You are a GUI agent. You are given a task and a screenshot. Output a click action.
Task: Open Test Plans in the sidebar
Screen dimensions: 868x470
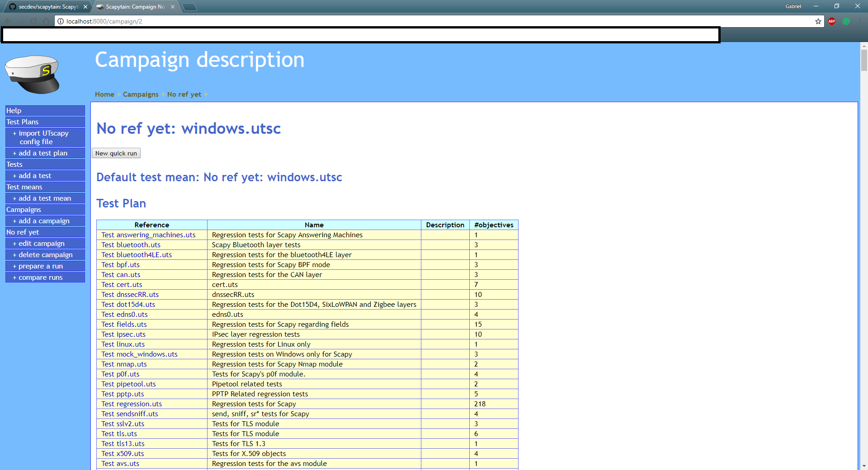(x=45, y=122)
